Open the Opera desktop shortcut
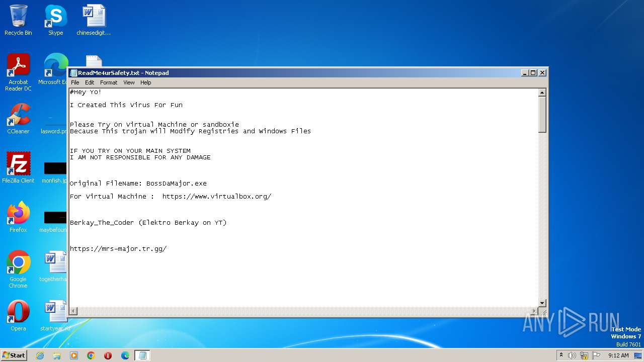 (18, 316)
